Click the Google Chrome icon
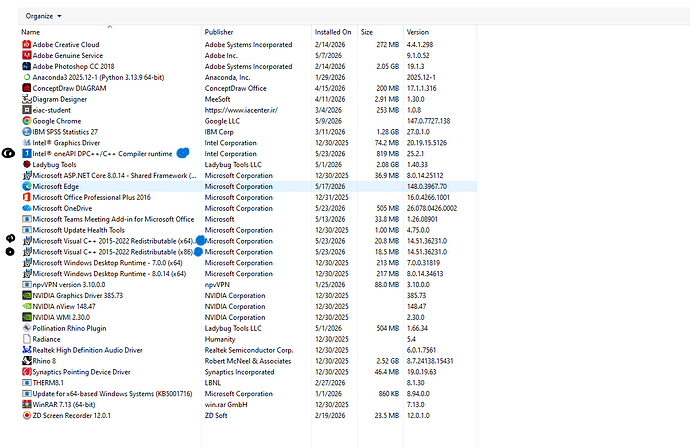Image resolution: width=690 pixels, height=448 pixels. (27, 121)
